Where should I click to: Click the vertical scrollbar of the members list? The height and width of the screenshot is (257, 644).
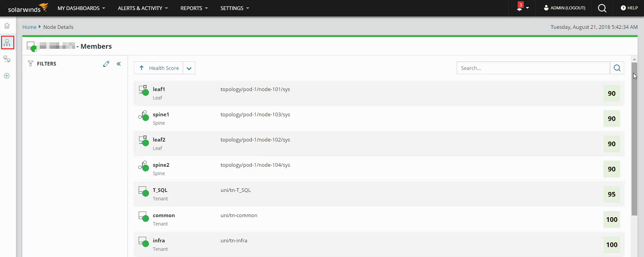coord(634,138)
